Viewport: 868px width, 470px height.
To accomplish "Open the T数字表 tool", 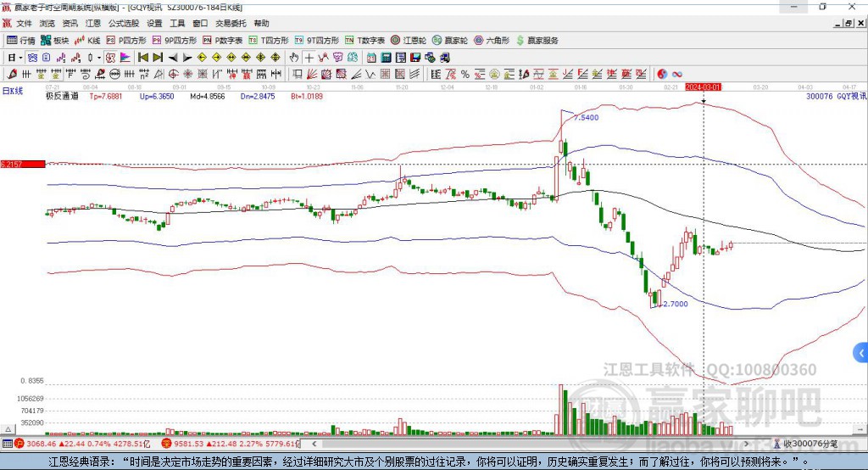I will coord(364,41).
